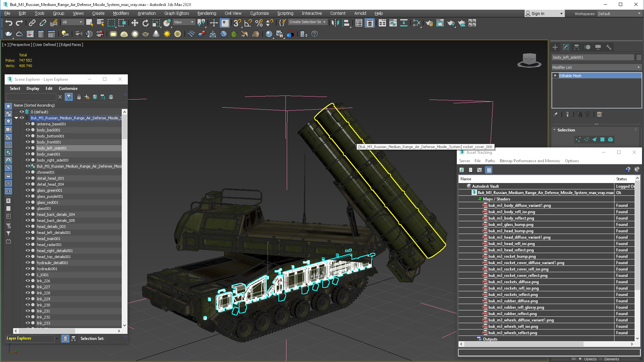Click the sun light icon
The width and height of the screenshot is (644, 362).
click(x=167, y=34)
